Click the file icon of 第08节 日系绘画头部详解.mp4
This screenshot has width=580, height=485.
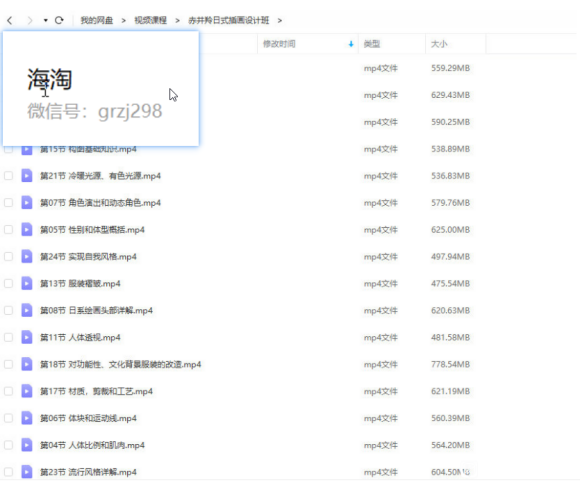click(27, 310)
